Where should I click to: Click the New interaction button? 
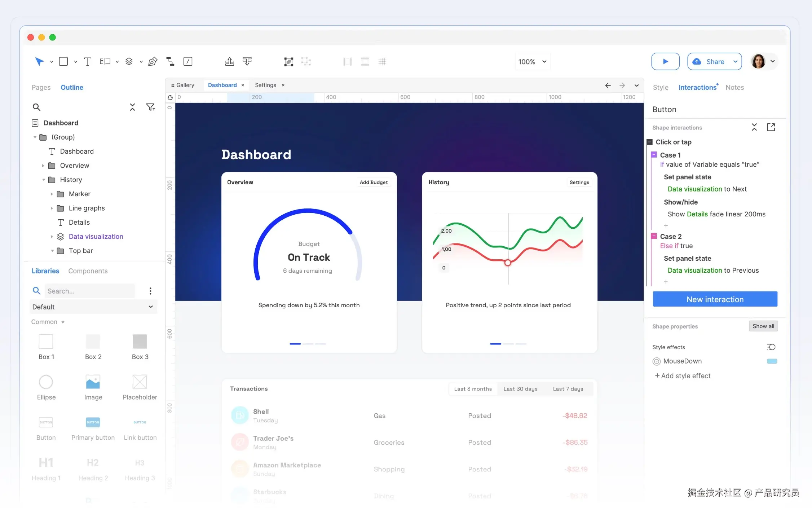click(715, 299)
